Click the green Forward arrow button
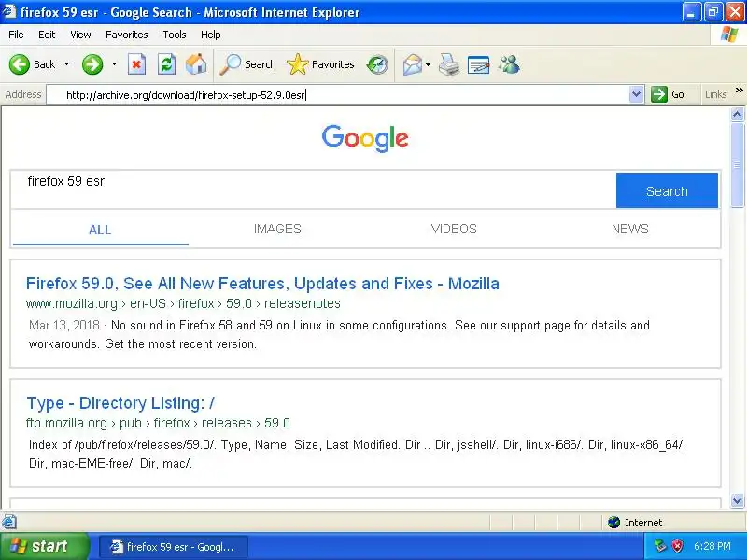This screenshot has width=747, height=560. coord(92,64)
